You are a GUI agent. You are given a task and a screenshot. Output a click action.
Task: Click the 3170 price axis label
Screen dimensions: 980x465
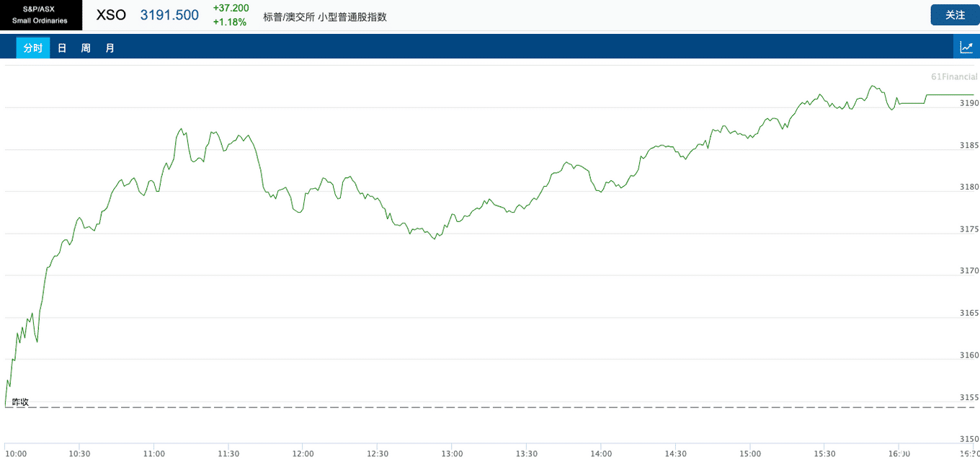click(x=969, y=270)
